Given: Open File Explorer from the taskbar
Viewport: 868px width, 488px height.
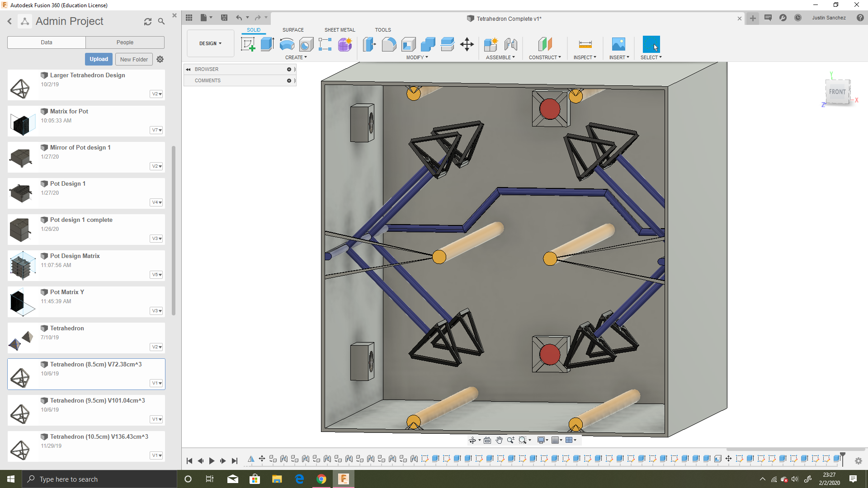Looking at the screenshot, I should (277, 479).
